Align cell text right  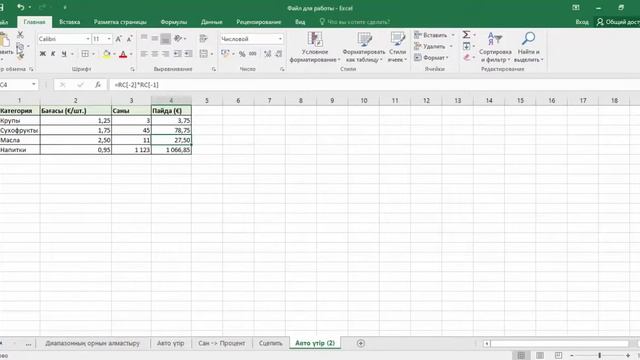pyautogui.click(x=165, y=54)
